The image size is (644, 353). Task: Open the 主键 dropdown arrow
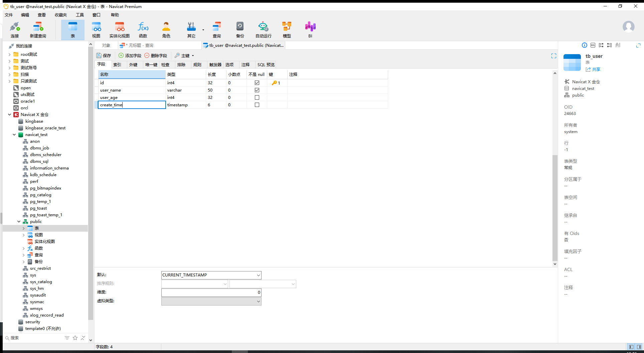pyautogui.click(x=193, y=56)
